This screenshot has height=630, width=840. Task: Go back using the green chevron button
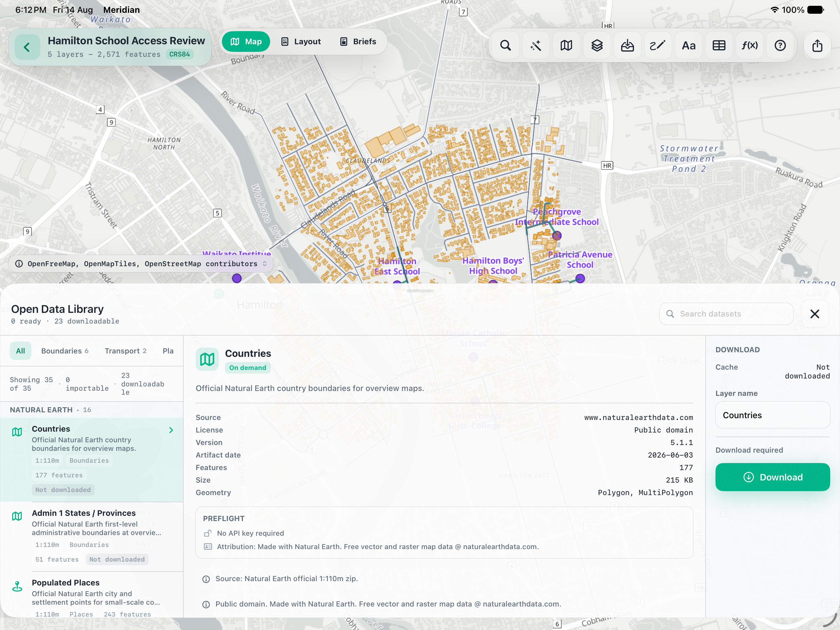point(27,47)
